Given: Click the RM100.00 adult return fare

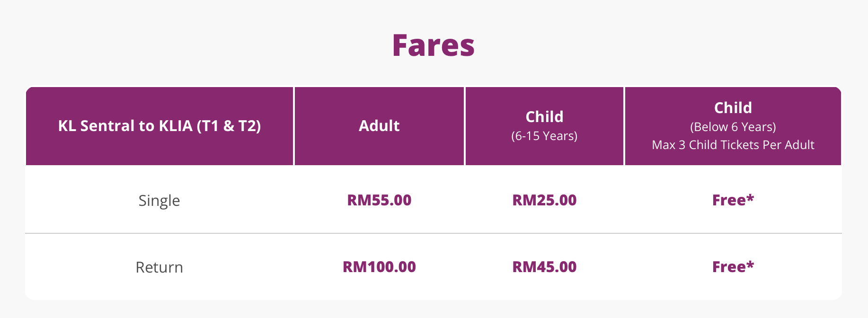Looking at the screenshot, I should pos(379,267).
